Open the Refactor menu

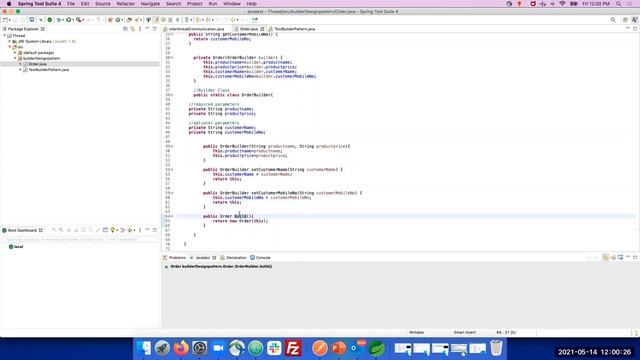(125, 4)
